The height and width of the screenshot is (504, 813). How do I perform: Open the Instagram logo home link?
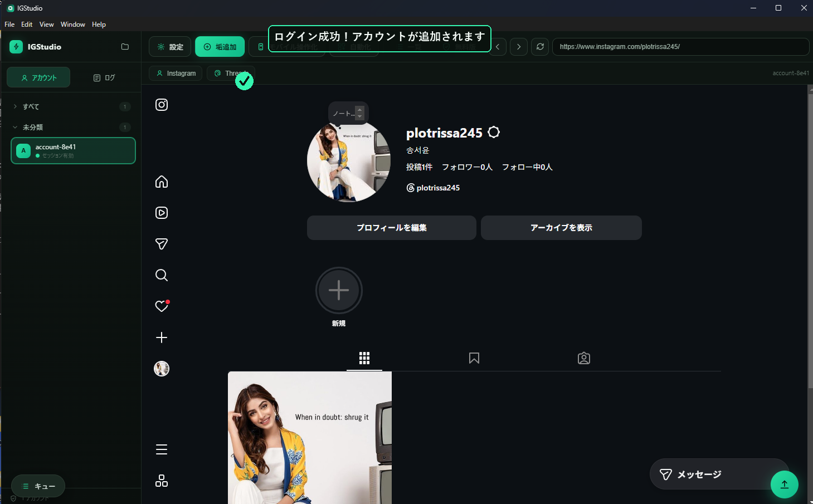click(162, 105)
